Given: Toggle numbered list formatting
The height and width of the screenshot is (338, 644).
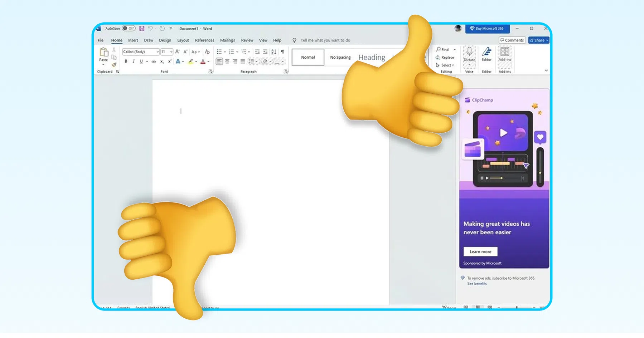Looking at the screenshot, I should pyautogui.click(x=231, y=52).
